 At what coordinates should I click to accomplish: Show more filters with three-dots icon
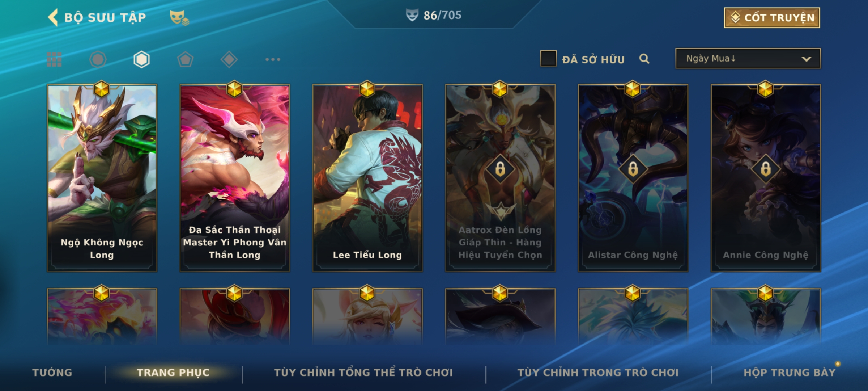[273, 59]
